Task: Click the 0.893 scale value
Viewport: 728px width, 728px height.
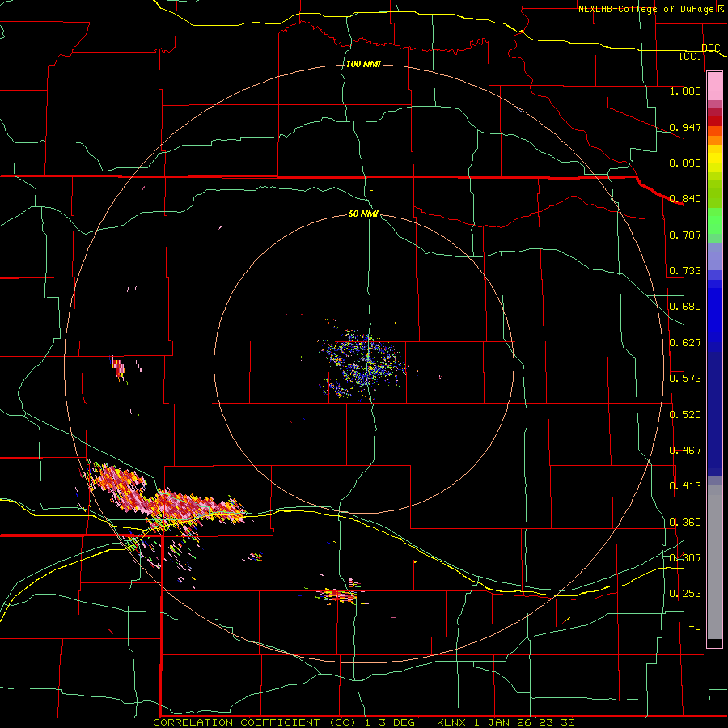Action: click(685, 163)
